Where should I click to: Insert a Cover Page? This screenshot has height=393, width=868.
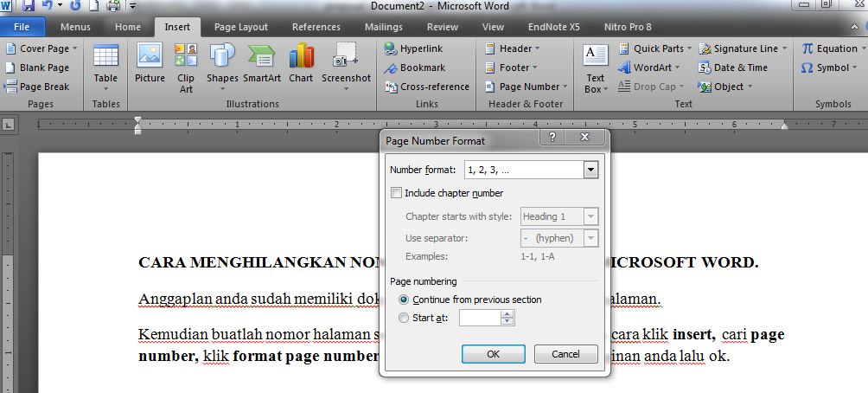41,48
